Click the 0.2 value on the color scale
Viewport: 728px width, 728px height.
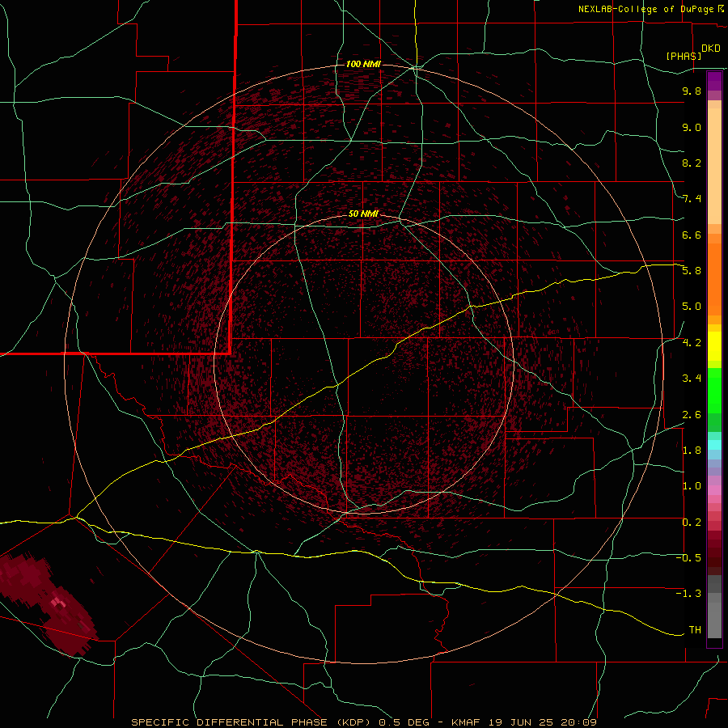click(x=692, y=523)
